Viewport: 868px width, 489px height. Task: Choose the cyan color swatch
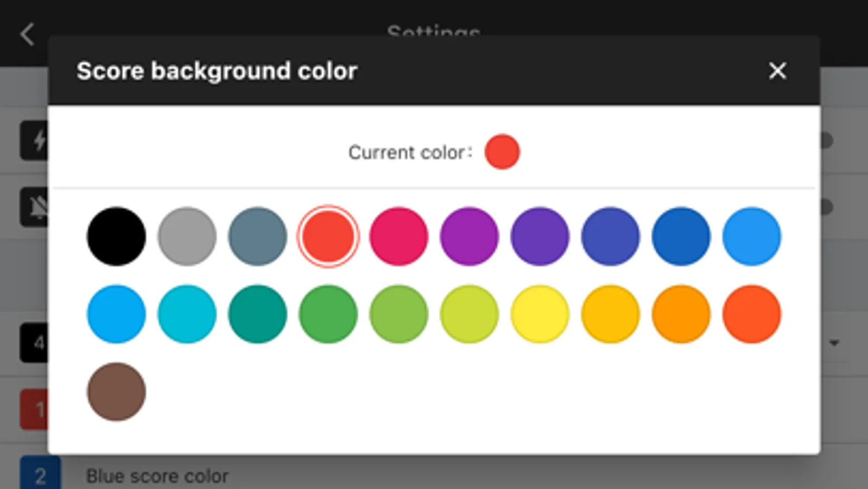(x=187, y=314)
